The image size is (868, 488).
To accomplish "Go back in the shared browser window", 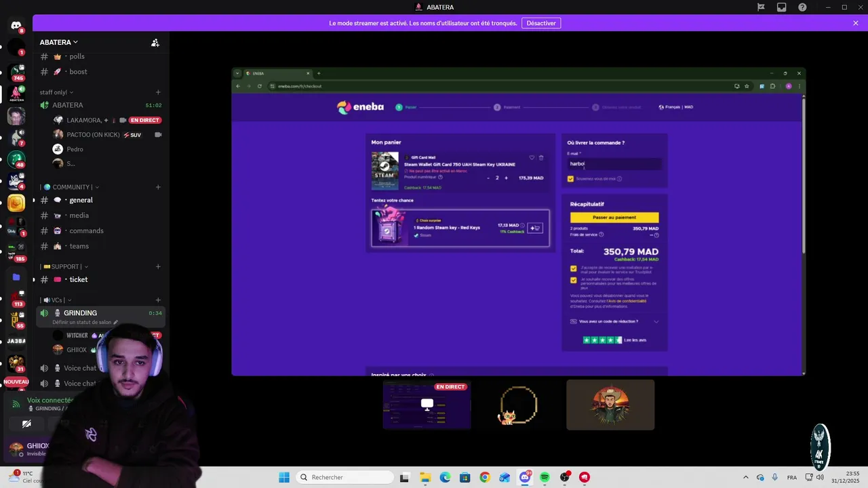I will (x=238, y=86).
